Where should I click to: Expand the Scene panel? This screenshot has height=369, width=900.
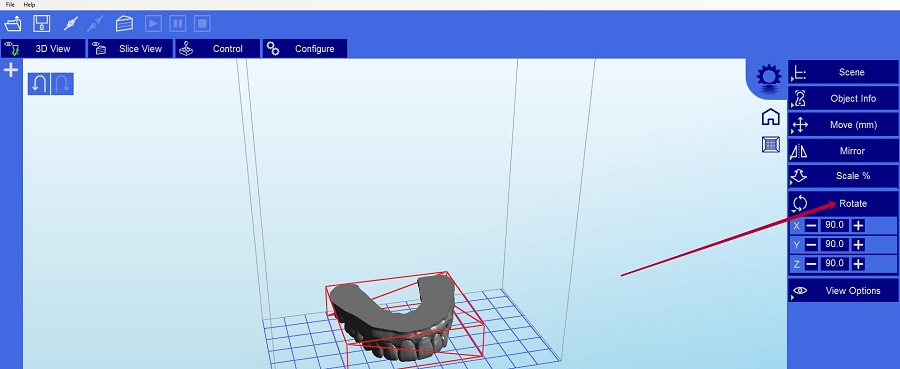pyautogui.click(x=843, y=72)
